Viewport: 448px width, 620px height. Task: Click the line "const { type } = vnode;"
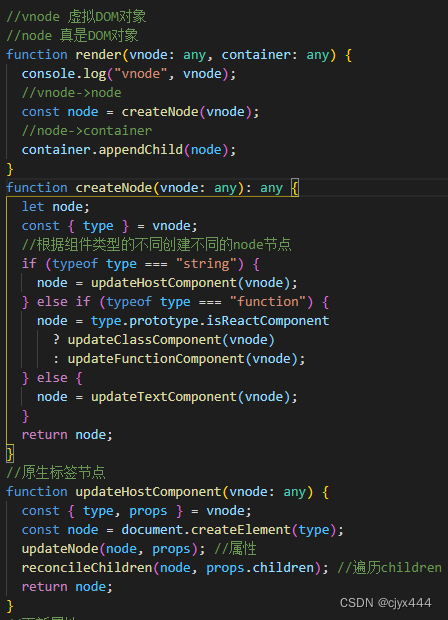pyautogui.click(x=110, y=226)
